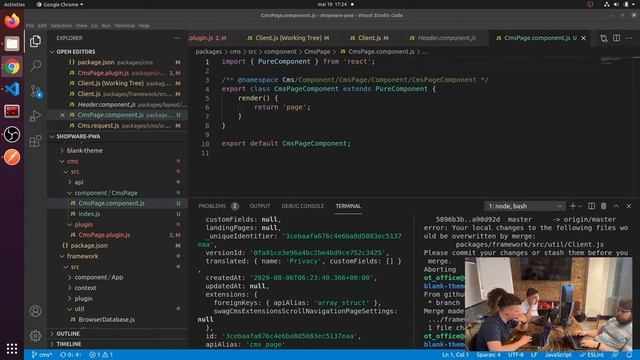This screenshot has width=640, height=360.
Task: Create a new terminal with plus icon
Action: 573,206
